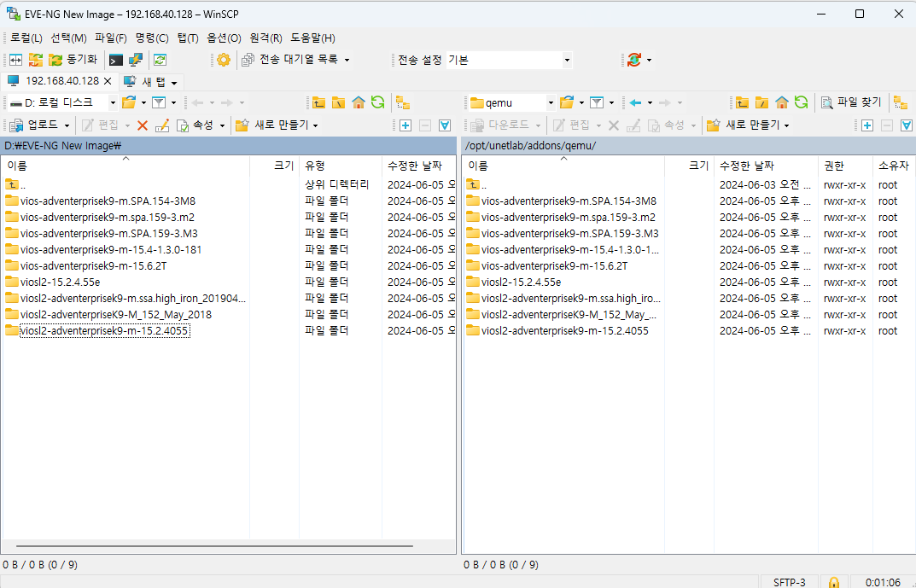916x588 pixels.
Task: Open the 로컬(L) menu
Action: tap(26, 38)
